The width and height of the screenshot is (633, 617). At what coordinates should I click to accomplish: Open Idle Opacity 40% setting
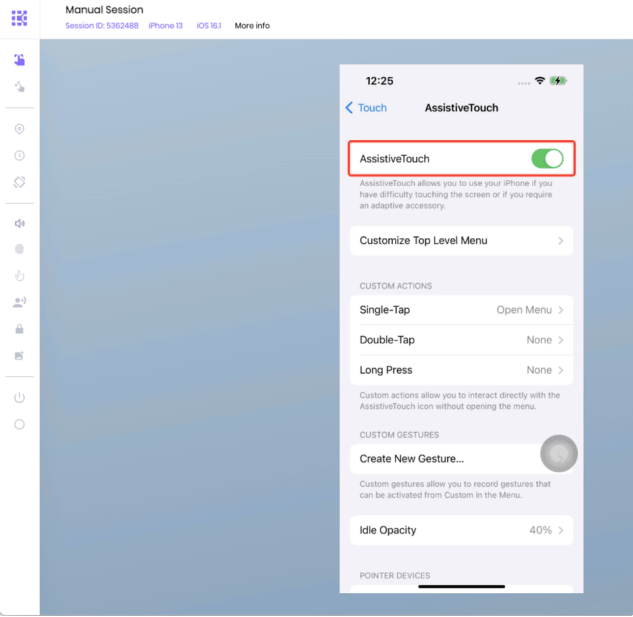pos(461,530)
